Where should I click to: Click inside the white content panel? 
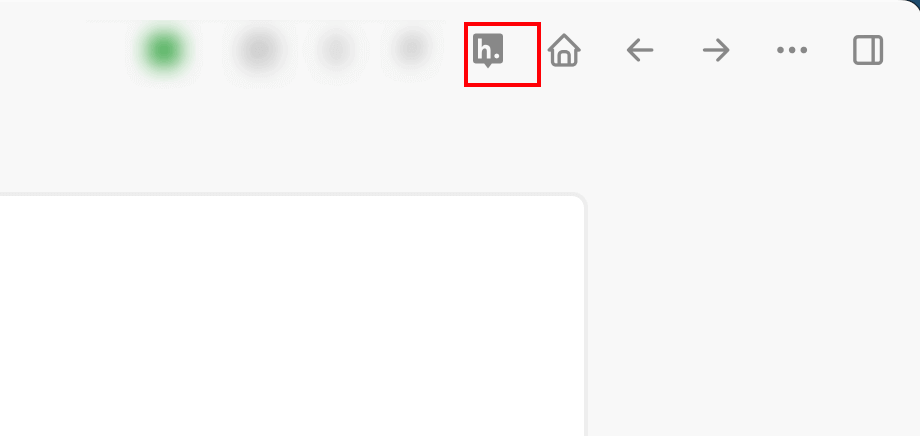tap(292, 316)
